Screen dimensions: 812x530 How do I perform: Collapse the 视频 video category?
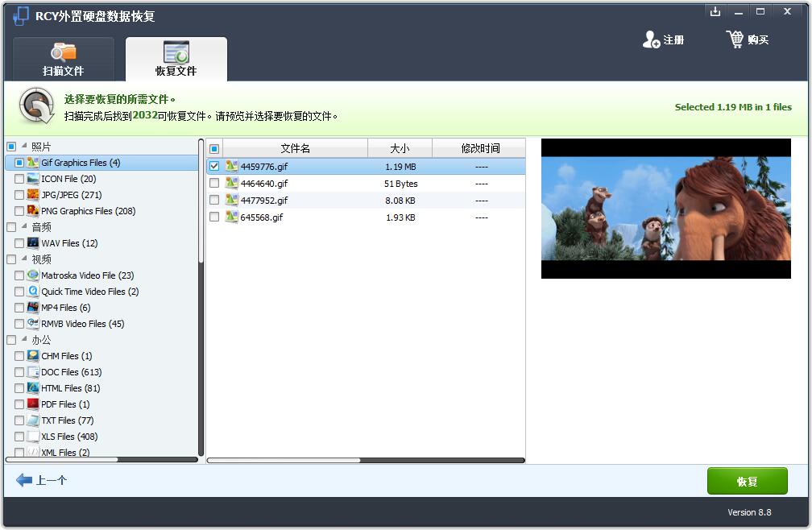point(24,259)
